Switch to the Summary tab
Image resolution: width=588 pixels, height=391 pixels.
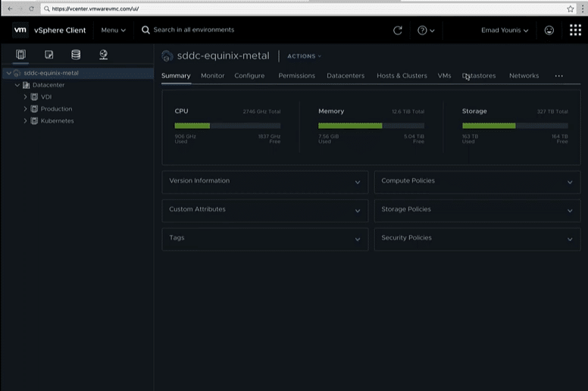[x=176, y=76]
